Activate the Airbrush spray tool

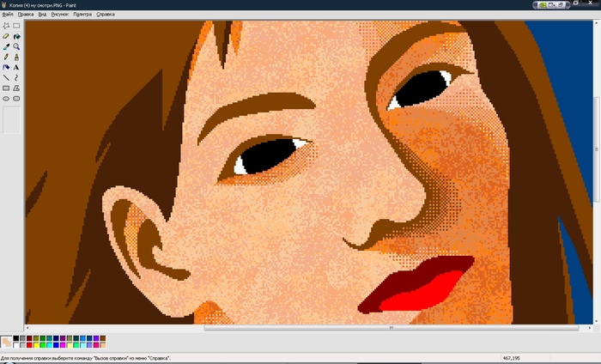coord(7,67)
